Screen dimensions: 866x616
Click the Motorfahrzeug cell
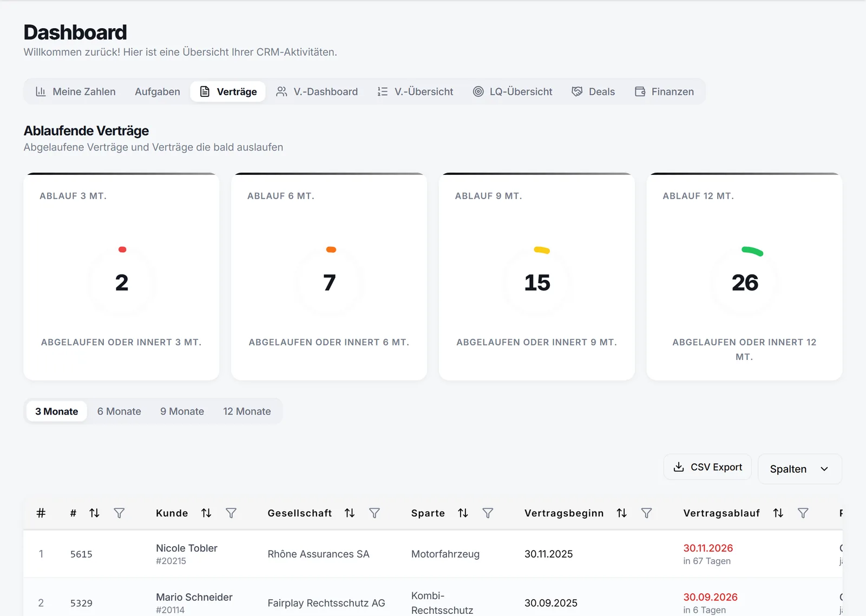[445, 554]
